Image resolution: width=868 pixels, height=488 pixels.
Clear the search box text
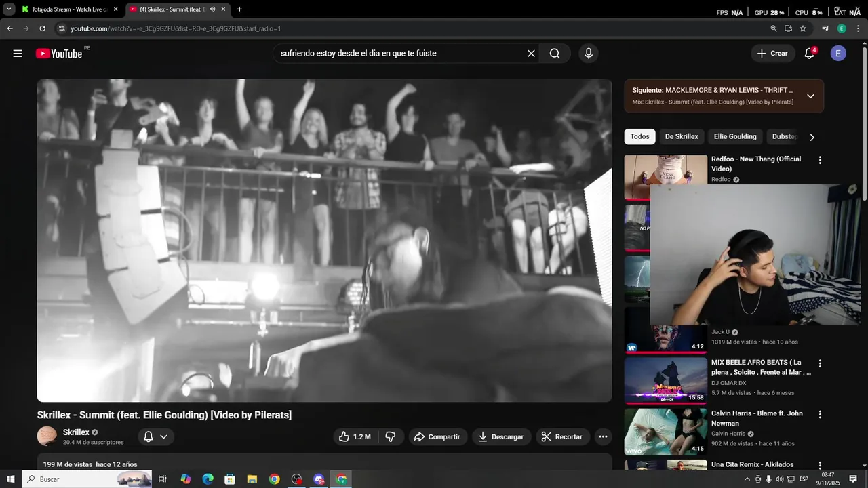pos(531,54)
